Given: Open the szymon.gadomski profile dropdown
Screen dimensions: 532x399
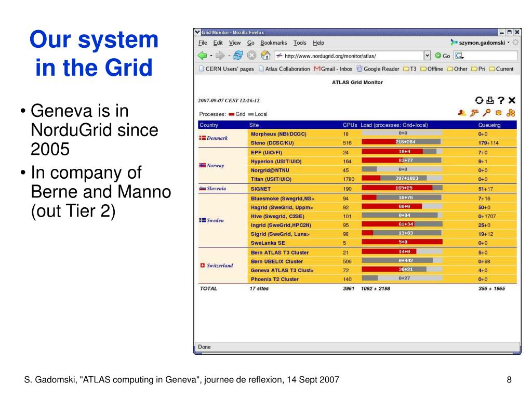Looking at the screenshot, I should [x=508, y=43].
